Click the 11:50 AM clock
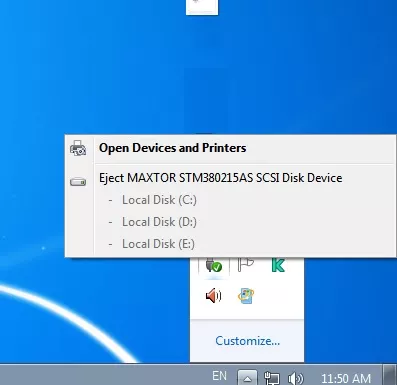This screenshot has width=397, height=385. click(346, 379)
